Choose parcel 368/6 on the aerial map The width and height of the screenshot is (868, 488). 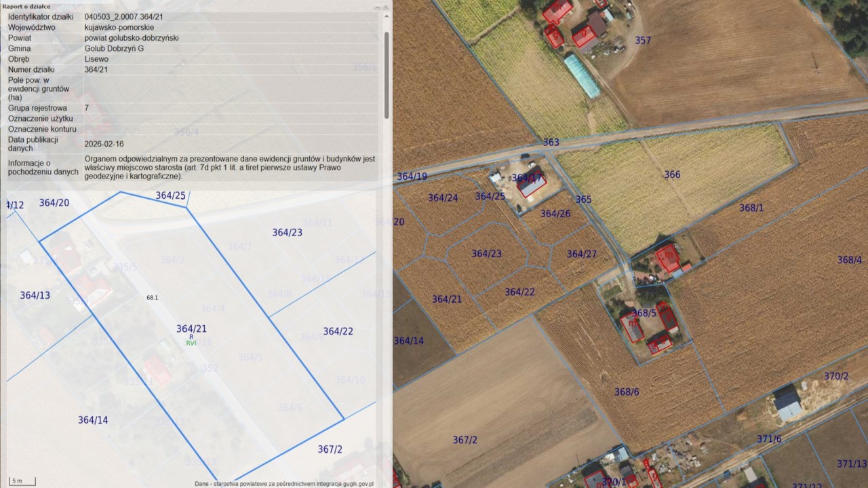pos(627,392)
